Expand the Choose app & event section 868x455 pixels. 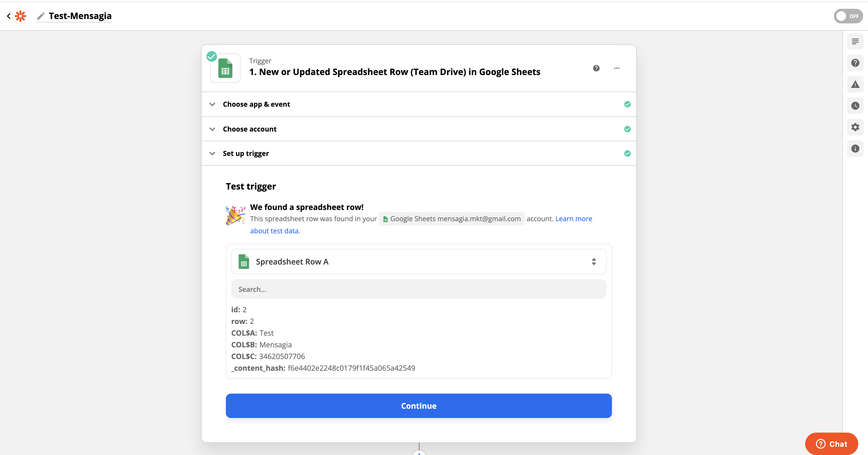click(256, 104)
